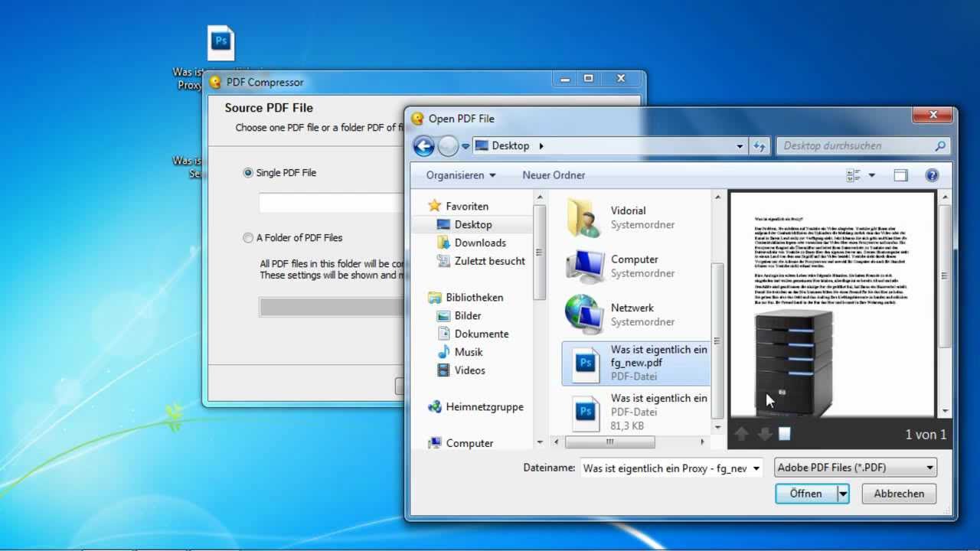Toggle the preview pane icon
Image resolution: width=980 pixels, height=551 pixels.
[x=901, y=175]
